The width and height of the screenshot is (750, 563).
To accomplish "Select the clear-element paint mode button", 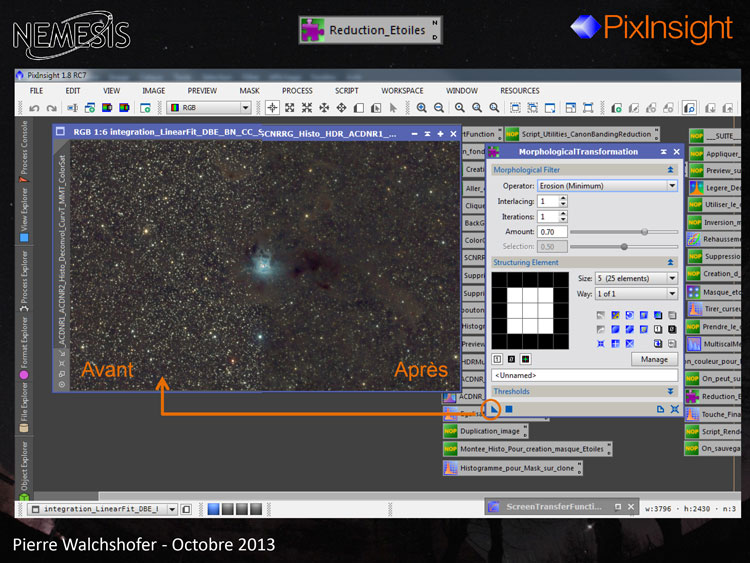I will point(511,359).
